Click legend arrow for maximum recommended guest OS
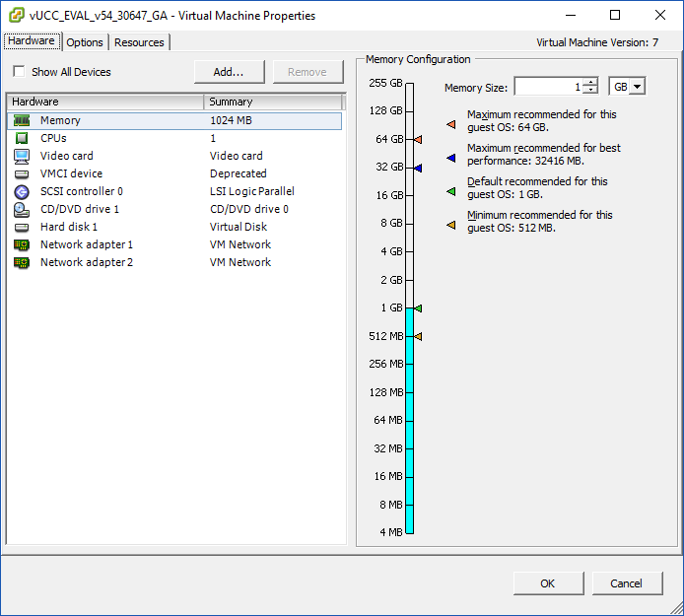684x616 pixels. pos(451,125)
